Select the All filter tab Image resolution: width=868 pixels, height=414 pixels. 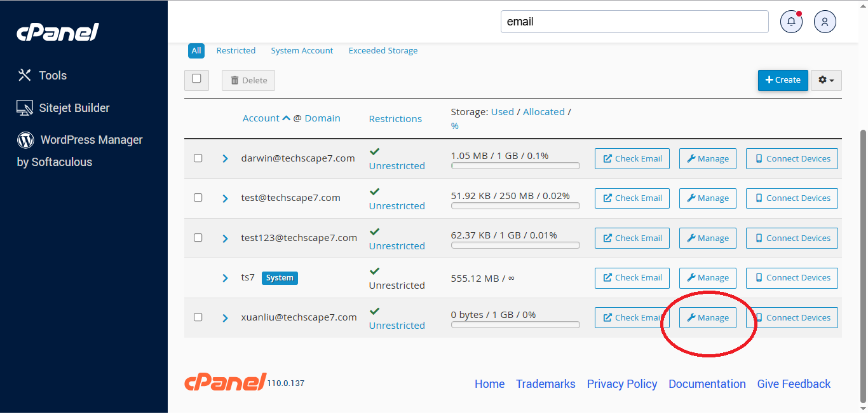pos(196,50)
